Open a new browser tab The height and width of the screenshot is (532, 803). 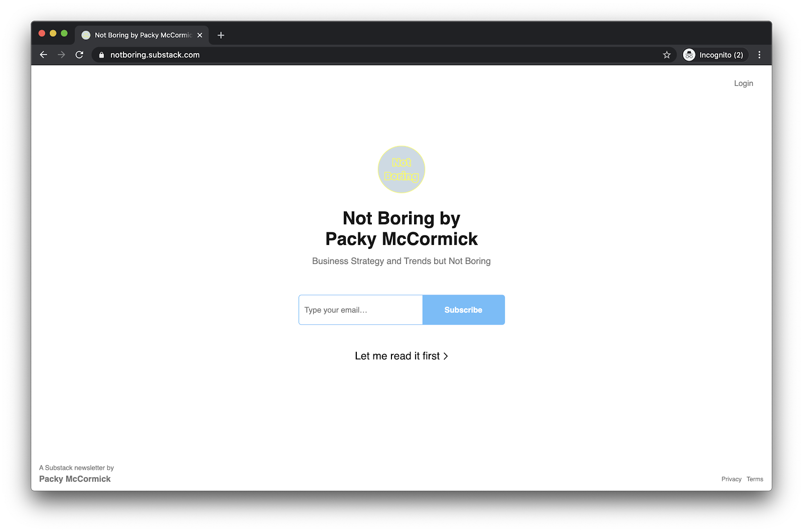(x=221, y=35)
